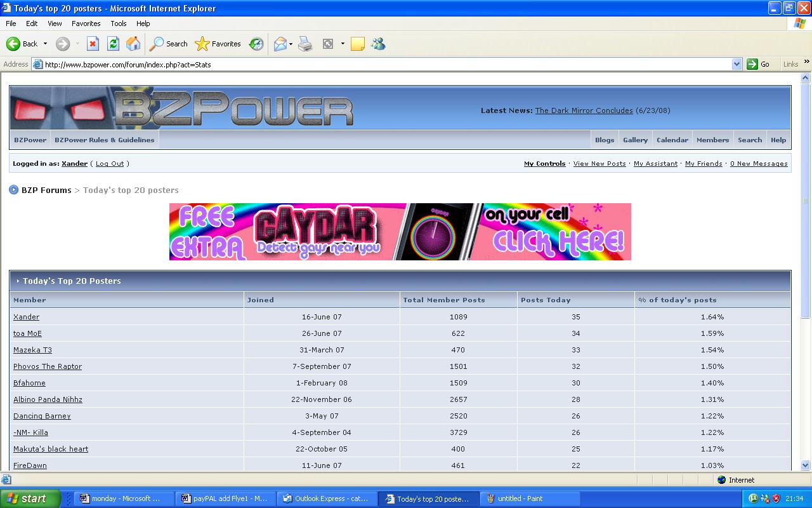Open the Edit menu
This screenshot has height=508, width=812.
click(x=32, y=23)
